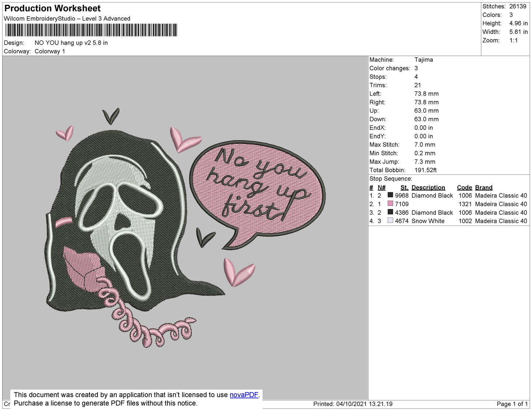Click the 'Stop Sequence:' heading
This screenshot has width=532, height=411.
click(x=391, y=178)
